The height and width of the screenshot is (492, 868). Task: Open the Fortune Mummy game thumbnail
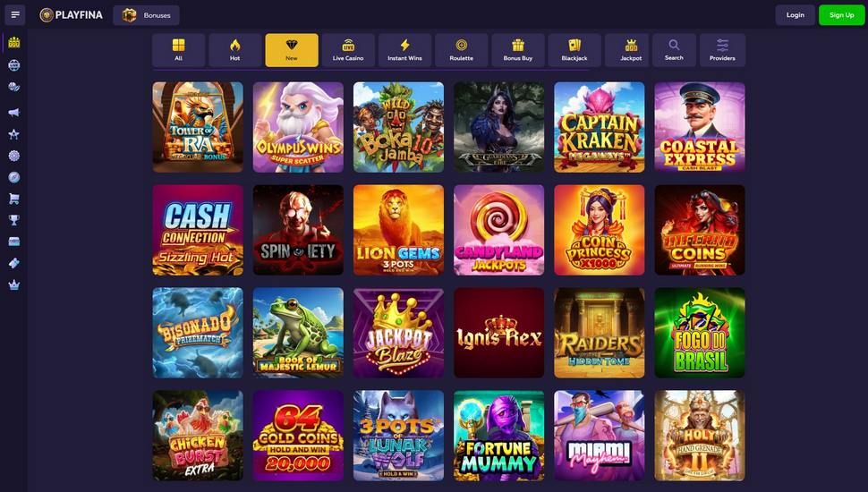pyautogui.click(x=498, y=436)
